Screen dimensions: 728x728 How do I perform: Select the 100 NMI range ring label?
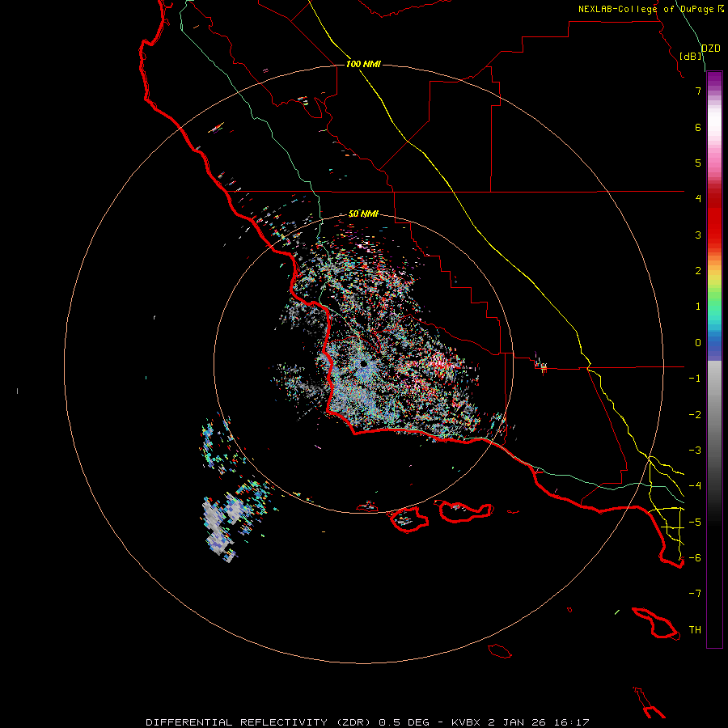(x=363, y=64)
